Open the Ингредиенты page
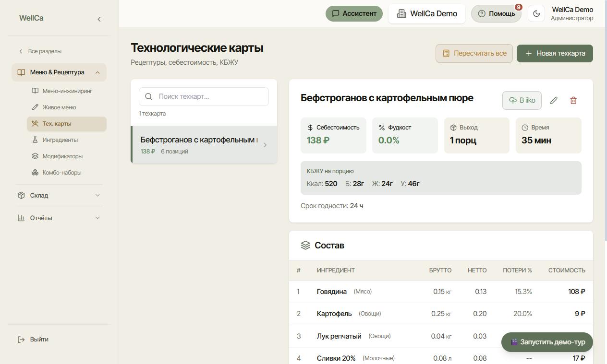The image size is (607, 364). (x=67, y=140)
